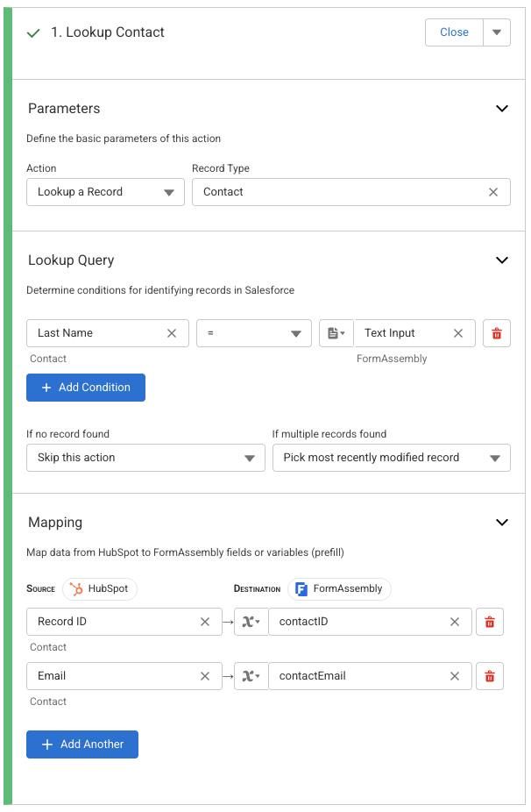
Task: Clear the contactEmail destination field
Action: pos(455,676)
